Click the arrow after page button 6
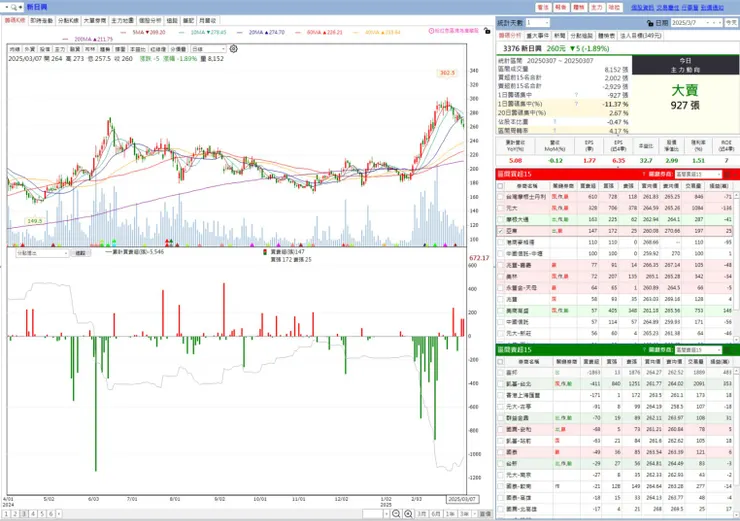Viewport: 740px width, 521px height. coord(59,514)
